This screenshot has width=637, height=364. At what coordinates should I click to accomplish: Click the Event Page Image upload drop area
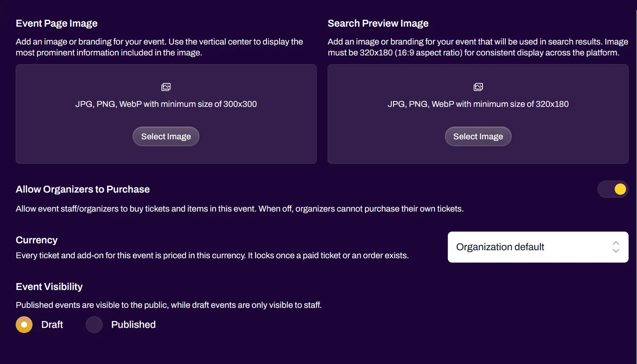pos(166,114)
